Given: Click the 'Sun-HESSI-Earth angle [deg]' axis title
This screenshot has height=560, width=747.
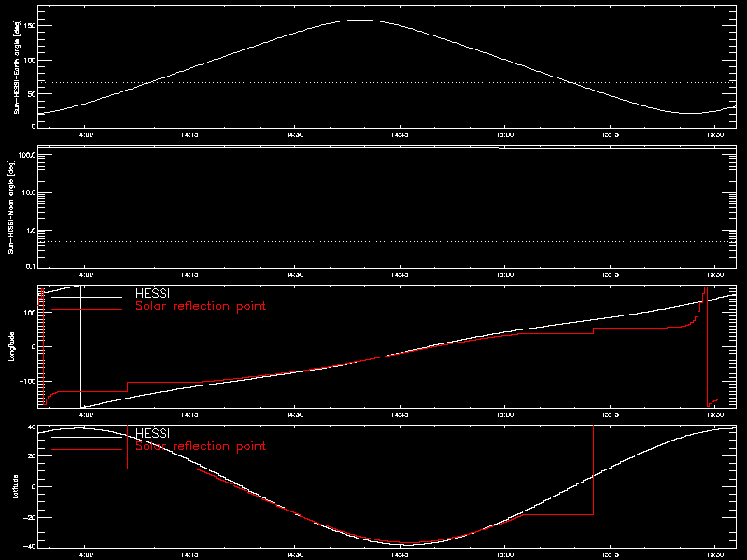Looking at the screenshot, I should tap(17, 66).
